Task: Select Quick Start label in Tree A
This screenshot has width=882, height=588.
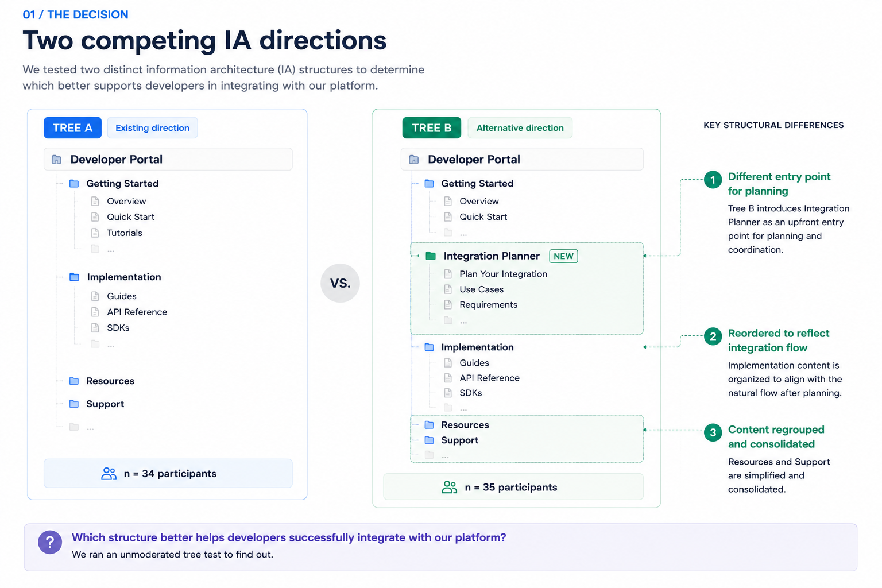Action: tap(130, 217)
